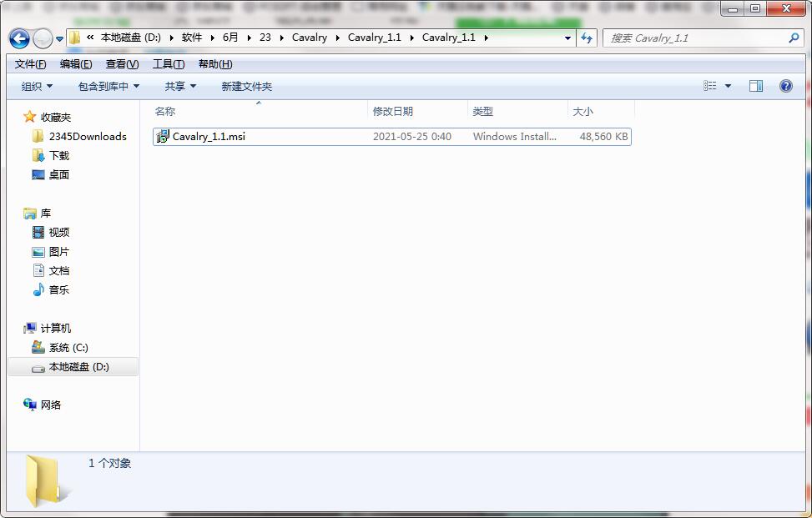Click the date 2021-05-25 0:40

[411, 137]
